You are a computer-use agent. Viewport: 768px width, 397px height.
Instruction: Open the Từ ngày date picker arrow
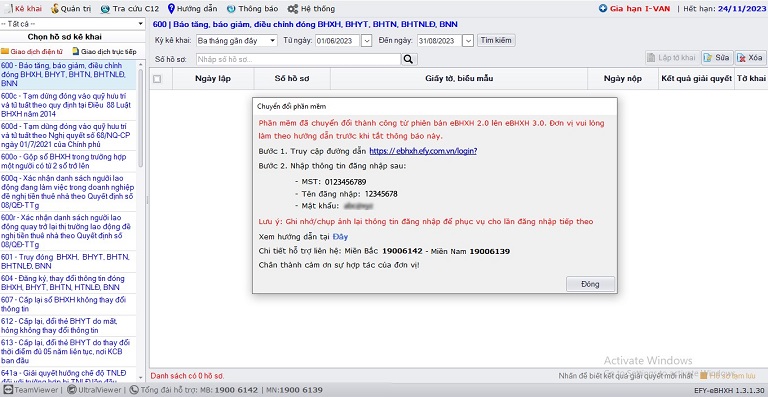coord(366,41)
